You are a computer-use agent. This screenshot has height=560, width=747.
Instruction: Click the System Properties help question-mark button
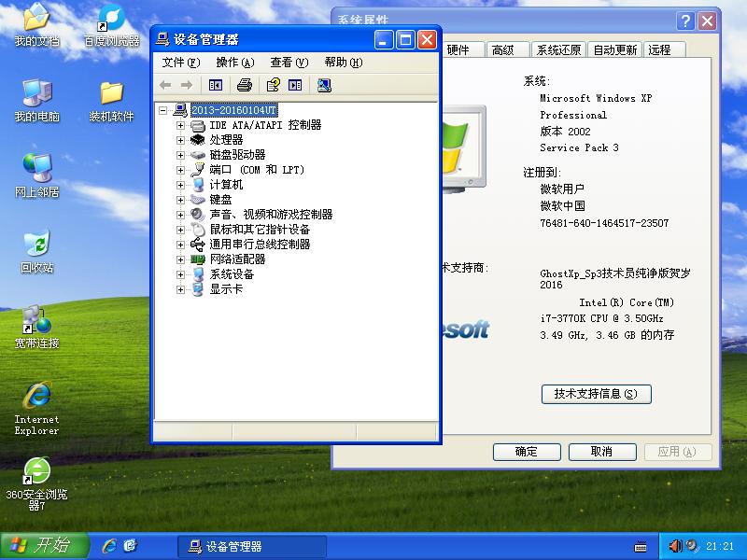coord(685,21)
